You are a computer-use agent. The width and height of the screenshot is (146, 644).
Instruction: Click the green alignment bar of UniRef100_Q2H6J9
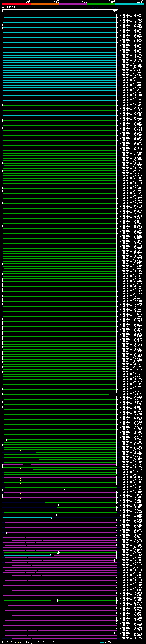click(x=75, y=469)
